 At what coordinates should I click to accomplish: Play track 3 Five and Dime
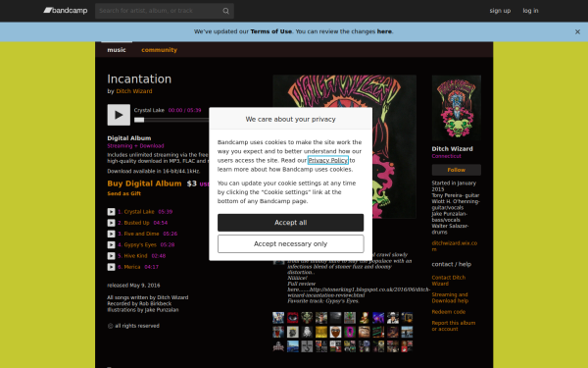click(x=111, y=234)
